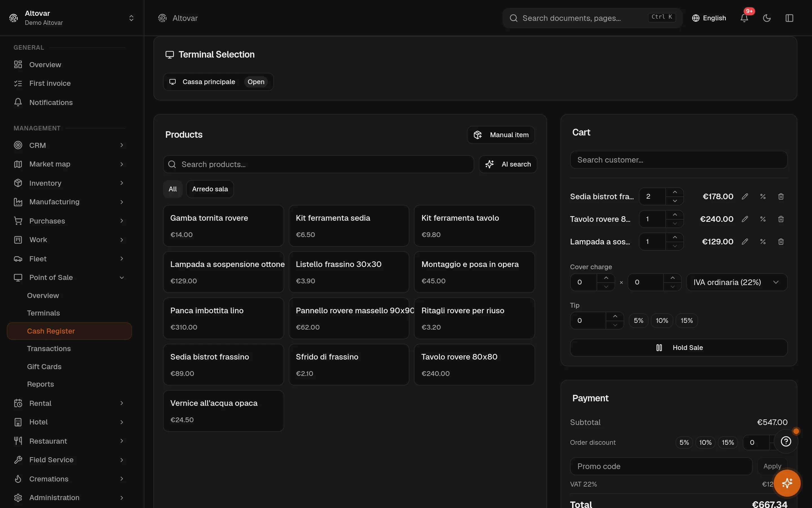The image size is (812, 508).
Task: Click the Search products field
Action: point(318,164)
